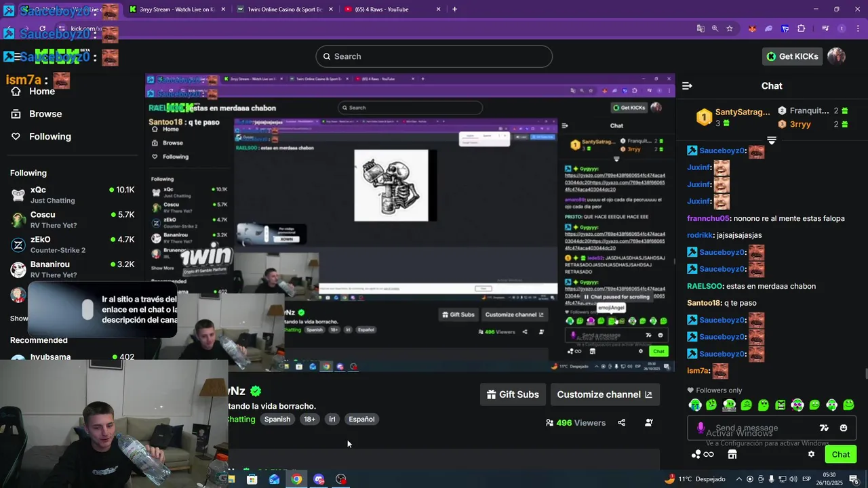The height and width of the screenshot is (488, 868).
Task: Open Bananirou channel in Following list
Action: point(73,270)
